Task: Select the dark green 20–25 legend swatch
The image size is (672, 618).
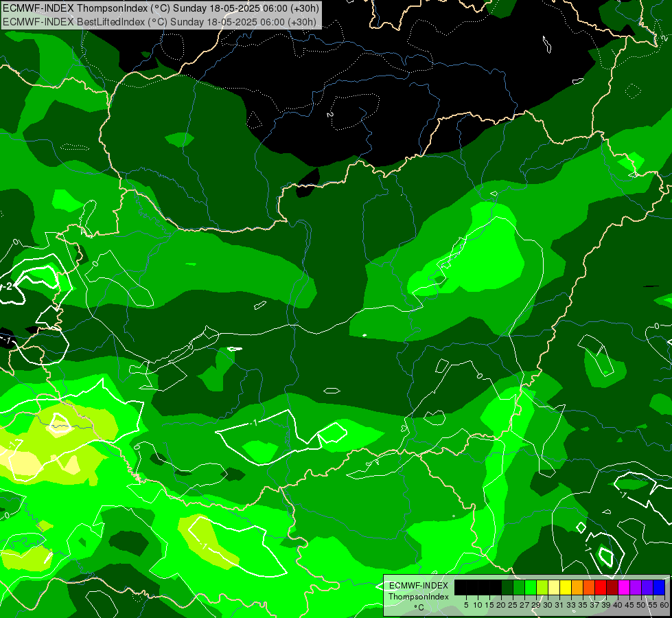Action: click(507, 587)
